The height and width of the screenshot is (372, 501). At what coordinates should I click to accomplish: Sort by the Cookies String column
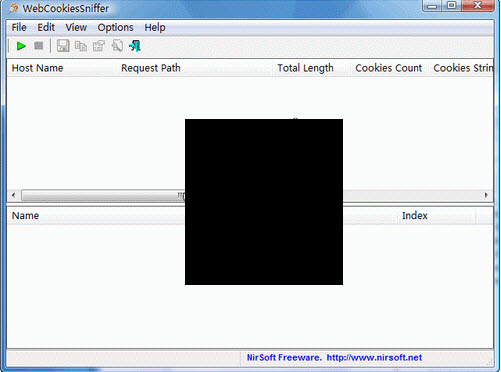point(461,68)
